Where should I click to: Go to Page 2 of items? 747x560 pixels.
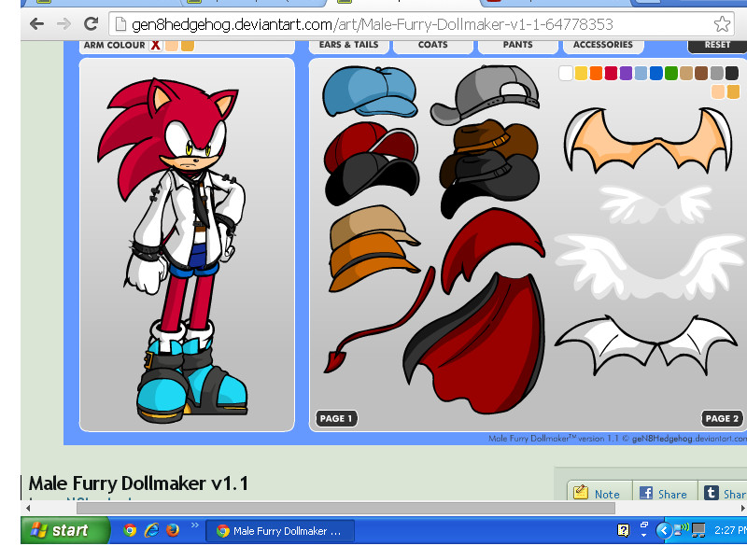click(722, 418)
